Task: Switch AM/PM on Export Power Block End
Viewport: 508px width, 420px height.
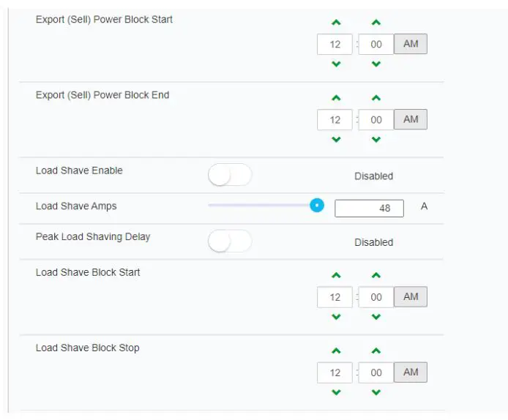Action: (411, 119)
